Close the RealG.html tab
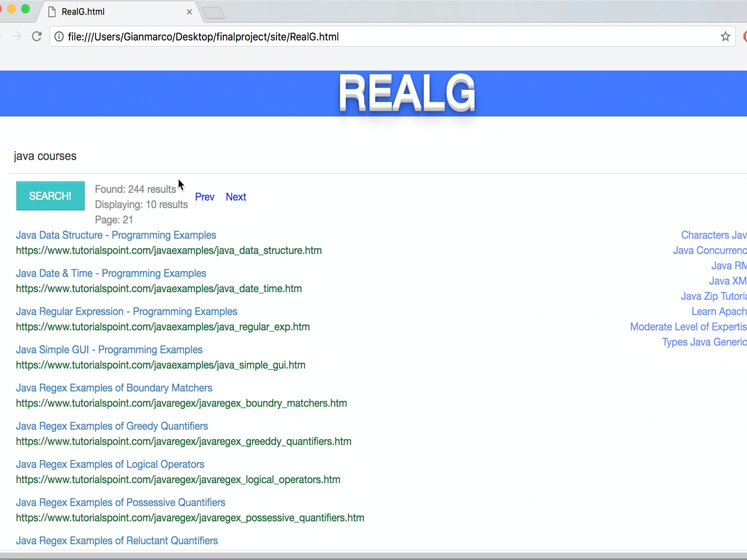This screenshot has height=560, width=747. 189,12
